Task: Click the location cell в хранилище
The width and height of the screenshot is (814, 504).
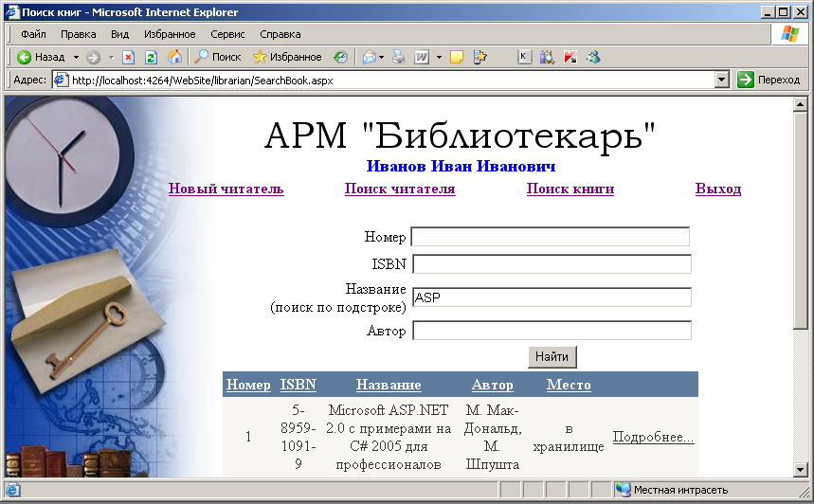Action: (569, 437)
